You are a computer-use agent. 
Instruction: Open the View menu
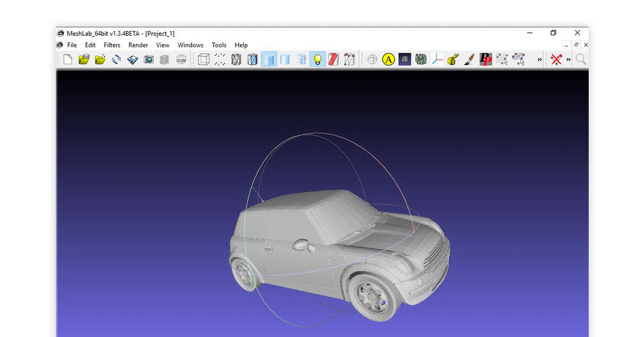click(x=163, y=45)
